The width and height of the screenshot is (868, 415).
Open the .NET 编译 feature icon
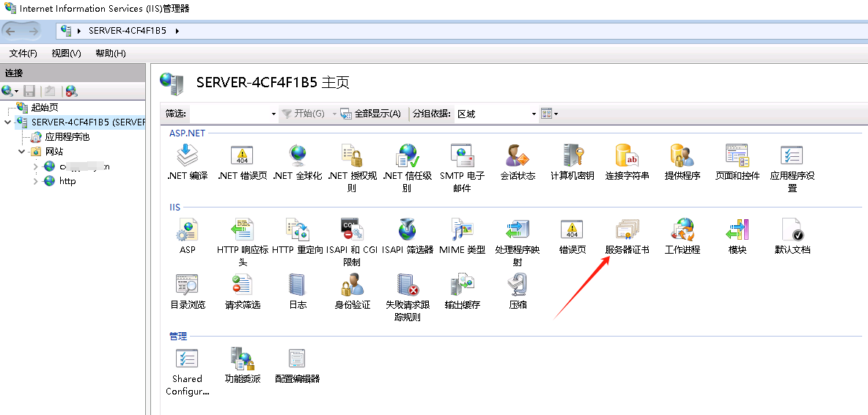[x=187, y=155]
